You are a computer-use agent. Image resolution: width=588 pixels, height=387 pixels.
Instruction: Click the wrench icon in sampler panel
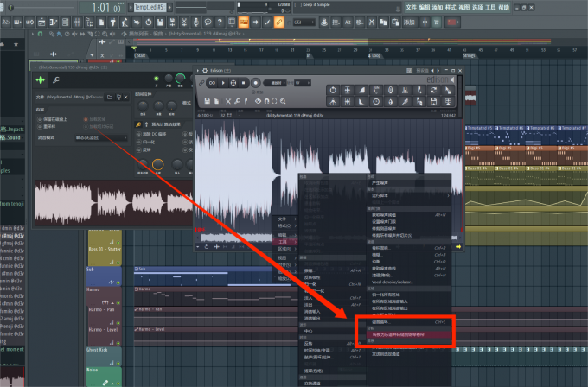tap(56, 80)
